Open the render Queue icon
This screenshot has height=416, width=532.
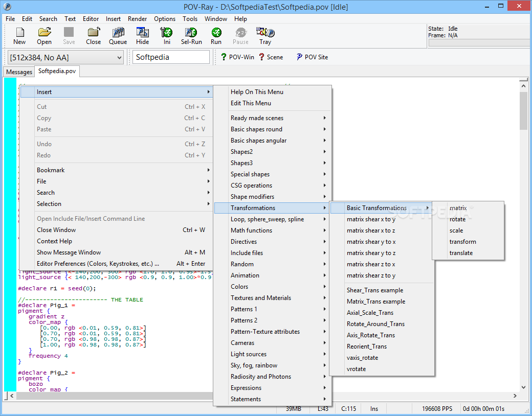(118, 36)
